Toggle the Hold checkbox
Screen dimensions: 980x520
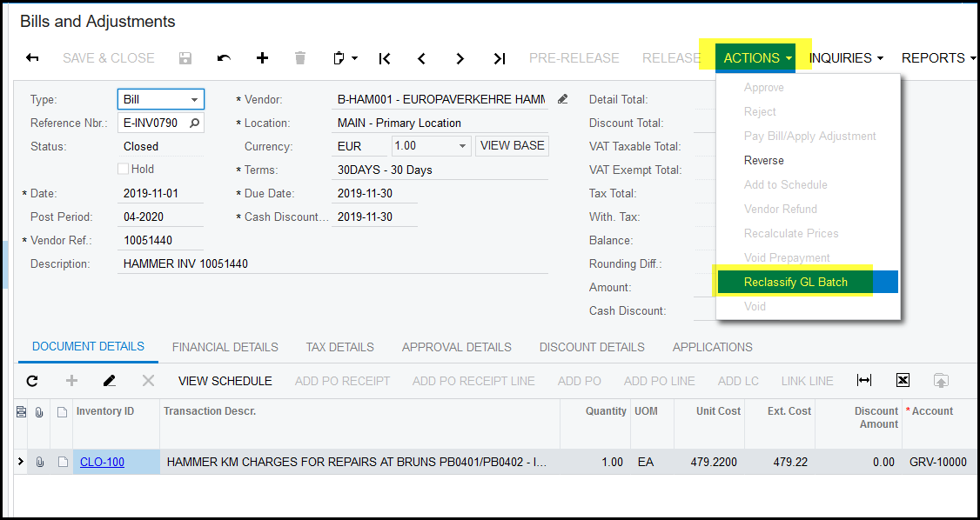(124, 169)
